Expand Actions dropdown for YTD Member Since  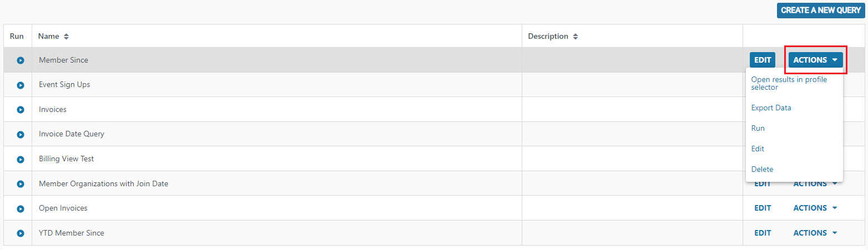pos(815,233)
